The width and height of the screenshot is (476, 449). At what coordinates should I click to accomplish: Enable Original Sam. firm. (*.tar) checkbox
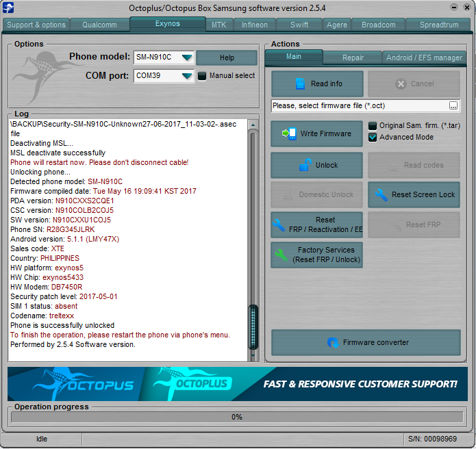point(373,126)
